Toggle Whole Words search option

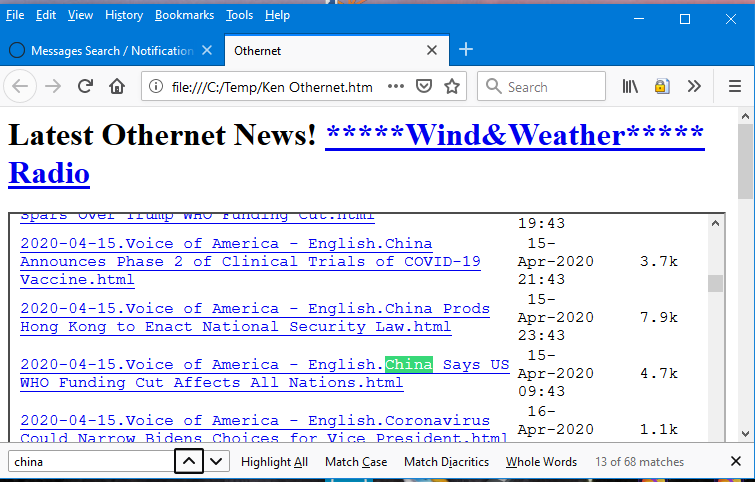point(541,462)
